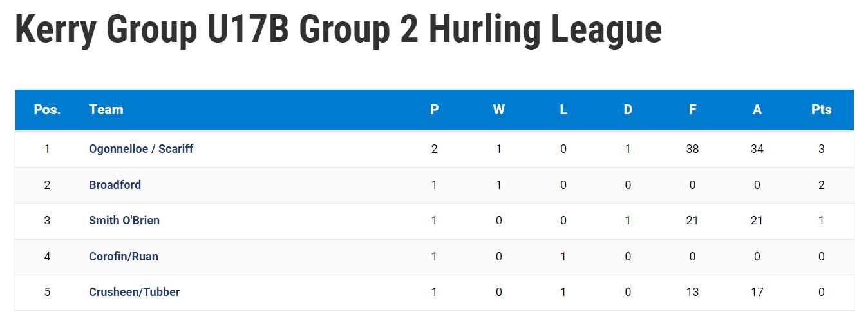Click the Team column header
This screenshot has height=334, width=868.
[x=106, y=110]
